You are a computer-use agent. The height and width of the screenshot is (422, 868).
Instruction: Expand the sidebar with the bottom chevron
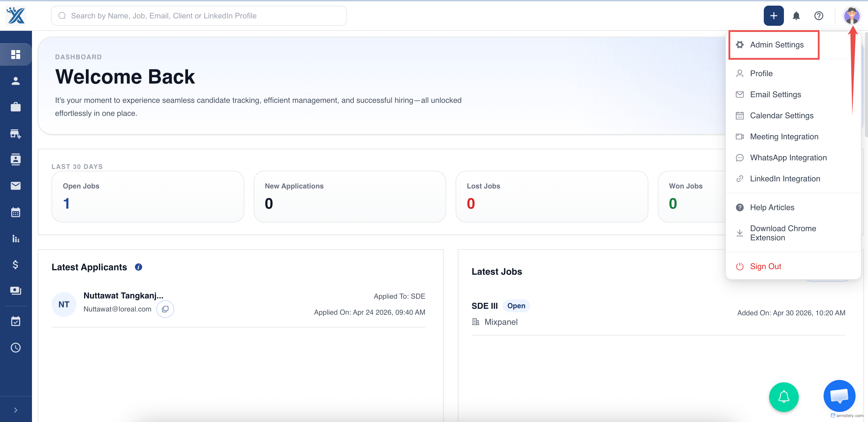click(x=15, y=410)
